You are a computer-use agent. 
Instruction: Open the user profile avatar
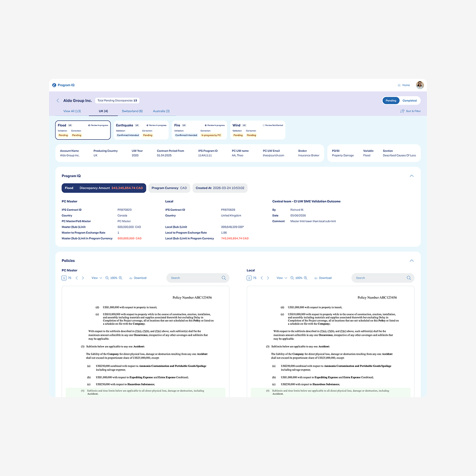[x=420, y=85]
